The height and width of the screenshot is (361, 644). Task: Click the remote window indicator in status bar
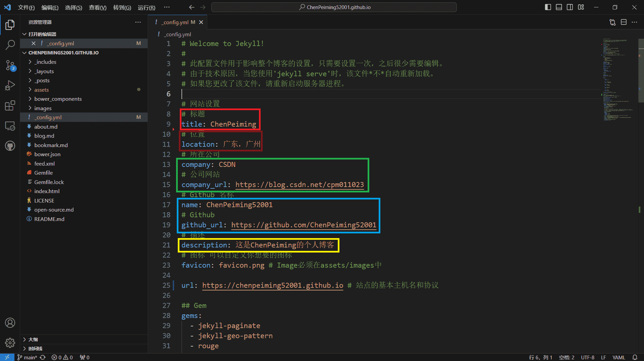7,357
